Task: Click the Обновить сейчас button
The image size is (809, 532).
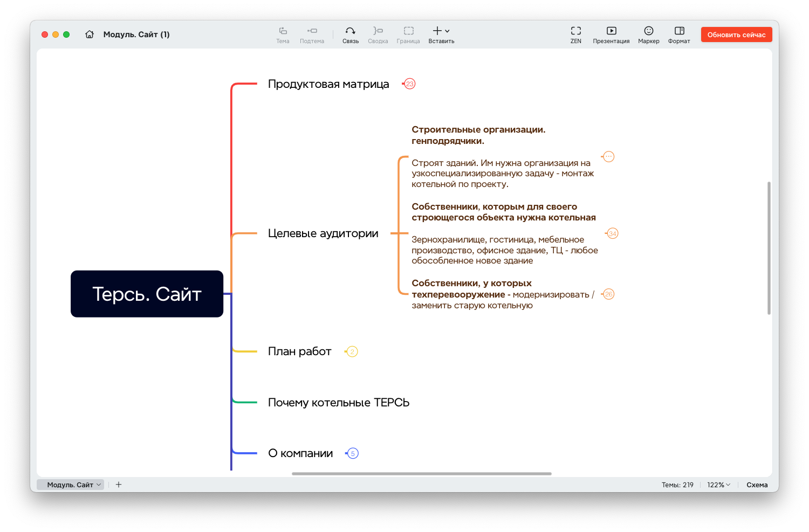Action: click(x=736, y=34)
